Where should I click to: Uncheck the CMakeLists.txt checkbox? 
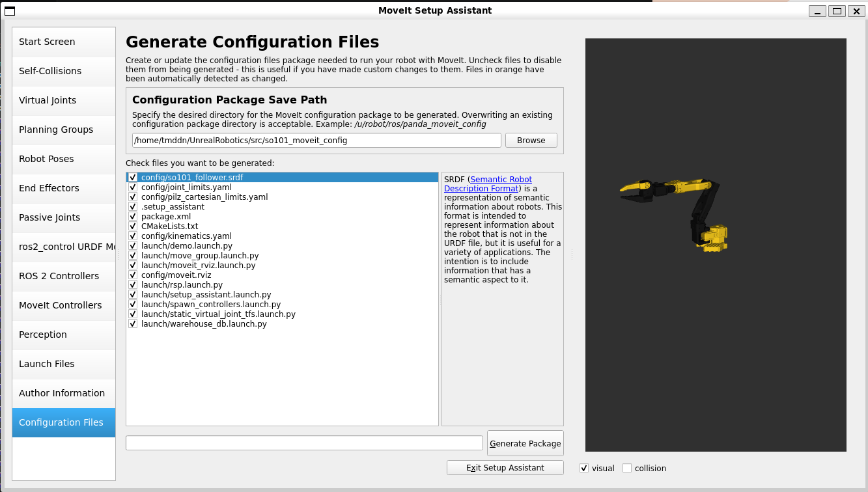tap(133, 226)
